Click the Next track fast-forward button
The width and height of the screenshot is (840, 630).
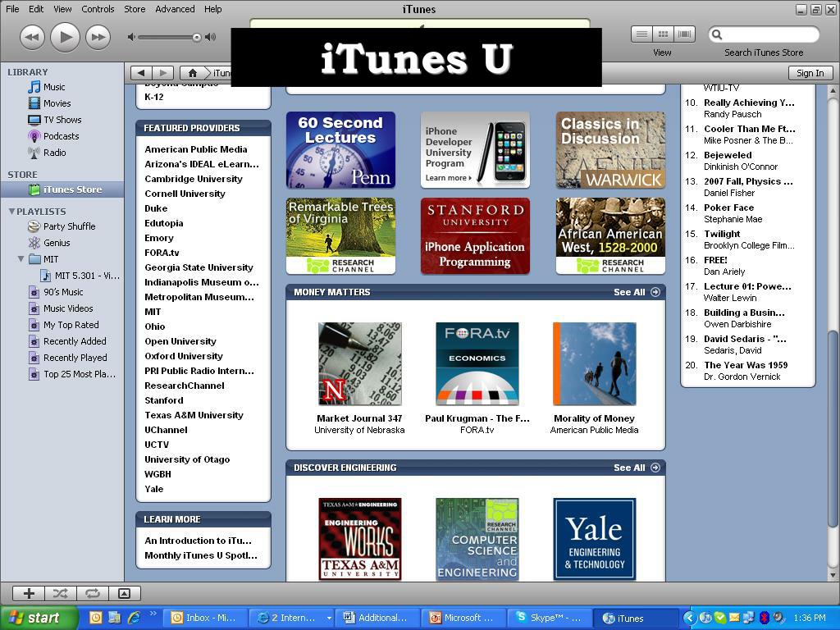click(x=98, y=37)
